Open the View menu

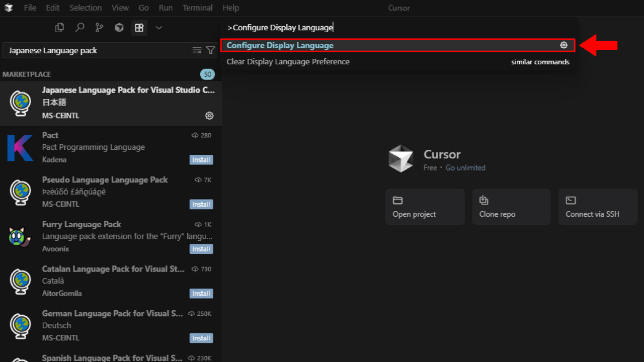tap(120, 8)
